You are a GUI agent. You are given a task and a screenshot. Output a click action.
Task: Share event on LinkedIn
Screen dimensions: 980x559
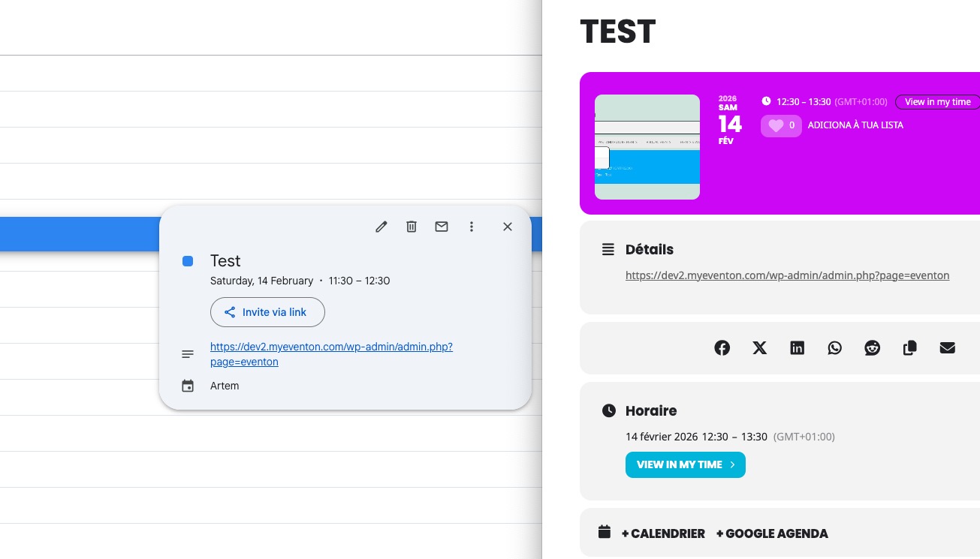[798, 347]
